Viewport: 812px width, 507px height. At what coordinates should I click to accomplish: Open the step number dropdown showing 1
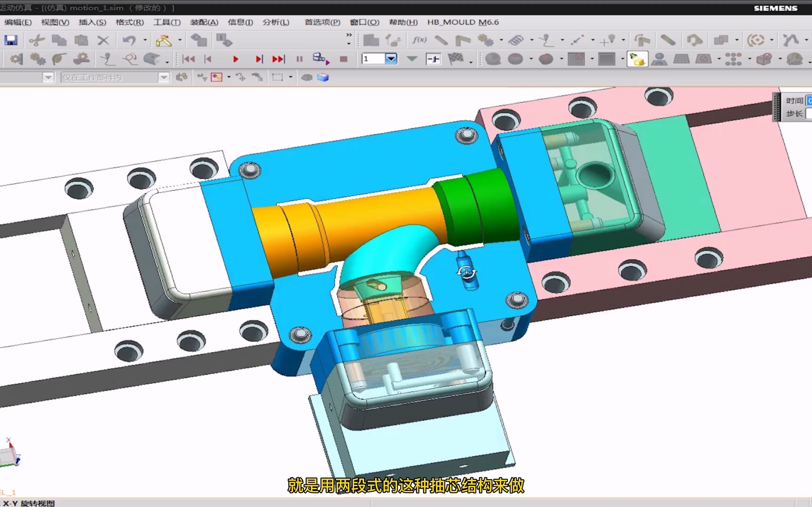point(391,59)
